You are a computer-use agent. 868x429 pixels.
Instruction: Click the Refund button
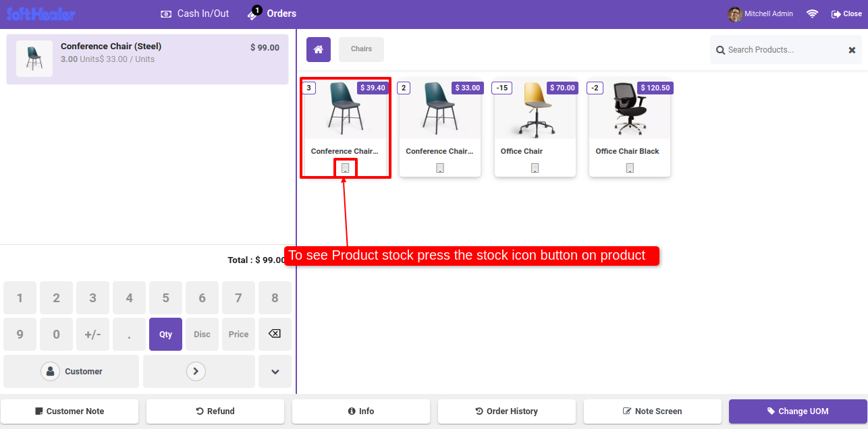(215, 411)
